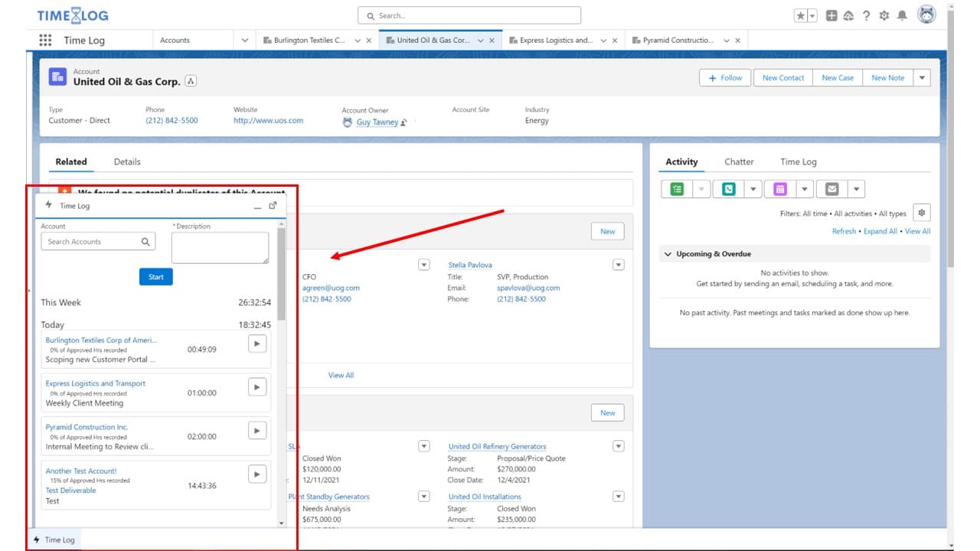
Task: Click the New Note button
Action: [x=887, y=78]
